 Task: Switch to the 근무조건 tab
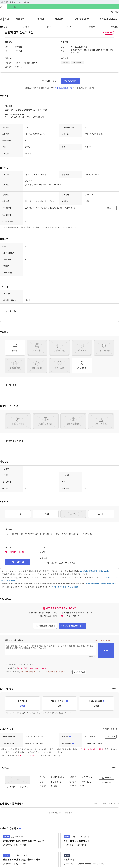pyautogui.click(x=26, y=27)
